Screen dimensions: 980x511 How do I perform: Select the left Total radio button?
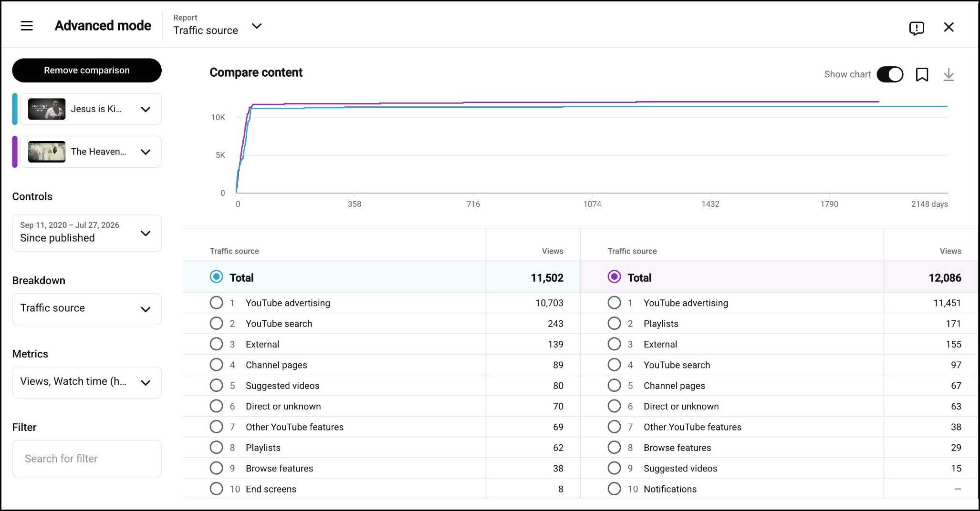tap(216, 277)
